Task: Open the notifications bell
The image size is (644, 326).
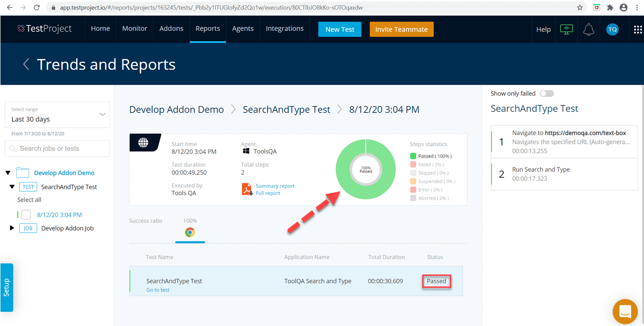Action: click(588, 29)
